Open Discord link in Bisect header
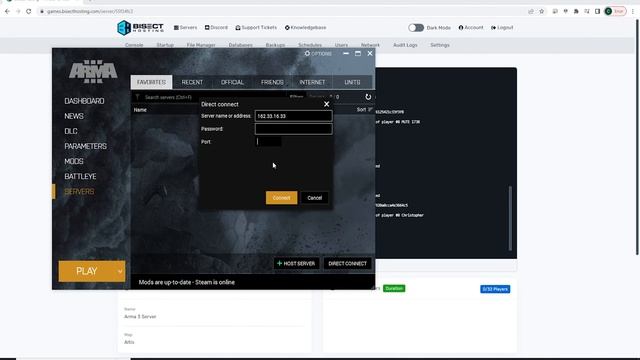640x360 pixels. pyautogui.click(x=216, y=27)
